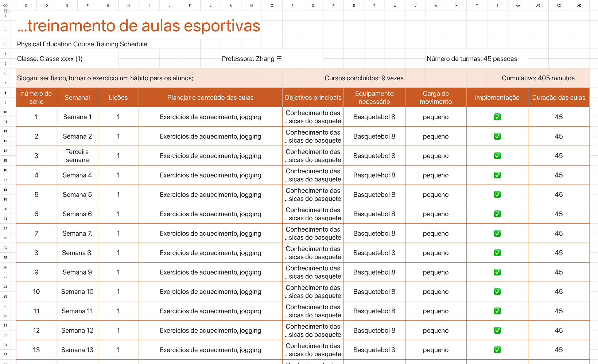Toggle the Implementação checkbox for Semana 12
The width and height of the screenshot is (598, 364).
pyautogui.click(x=497, y=330)
